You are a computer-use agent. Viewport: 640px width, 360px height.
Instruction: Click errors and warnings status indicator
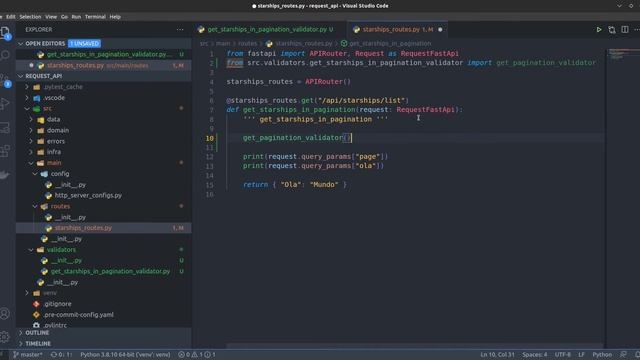coord(197,354)
